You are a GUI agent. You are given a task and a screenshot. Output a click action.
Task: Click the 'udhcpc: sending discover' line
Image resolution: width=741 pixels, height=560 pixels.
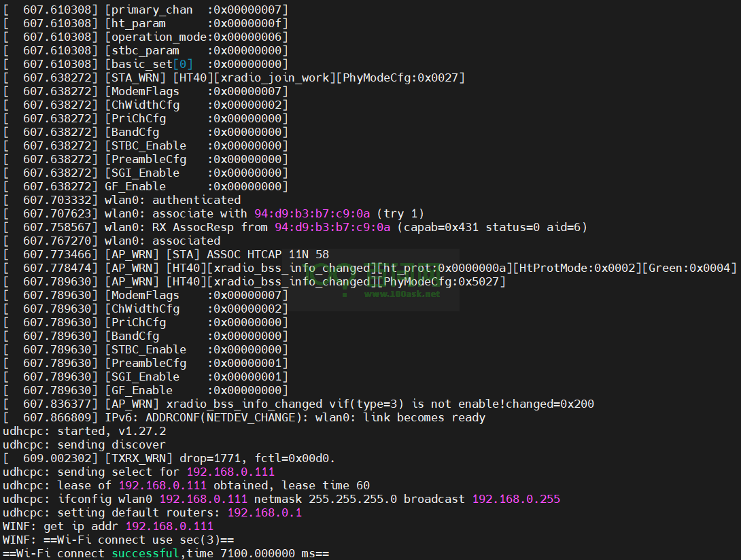click(84, 444)
